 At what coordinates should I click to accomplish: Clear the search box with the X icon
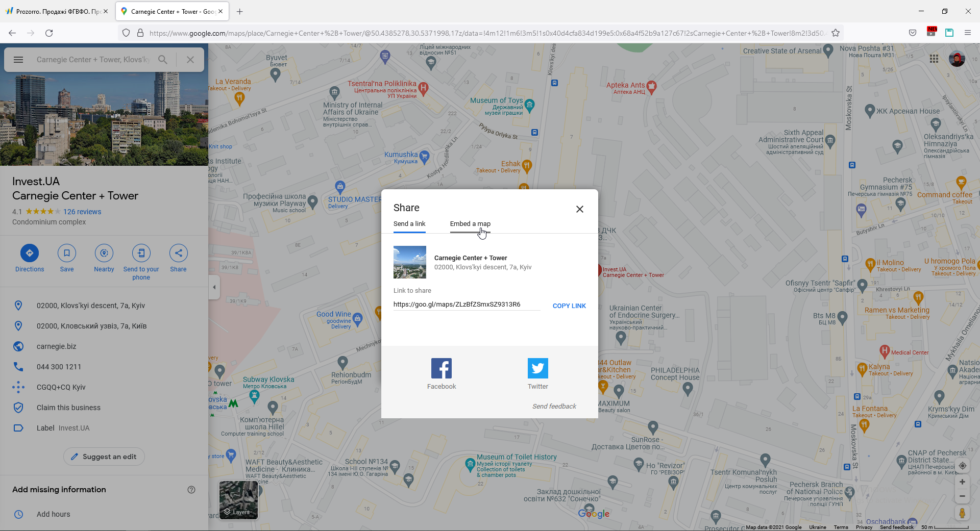[x=190, y=60]
